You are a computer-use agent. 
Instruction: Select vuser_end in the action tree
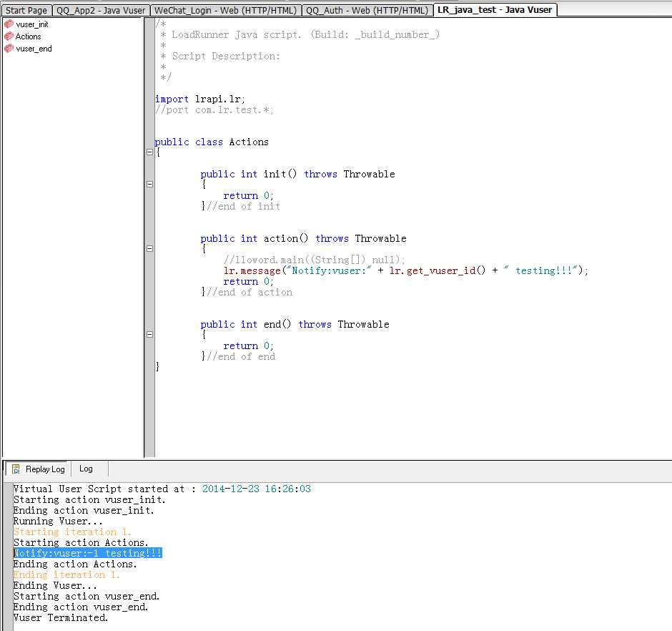(34, 49)
